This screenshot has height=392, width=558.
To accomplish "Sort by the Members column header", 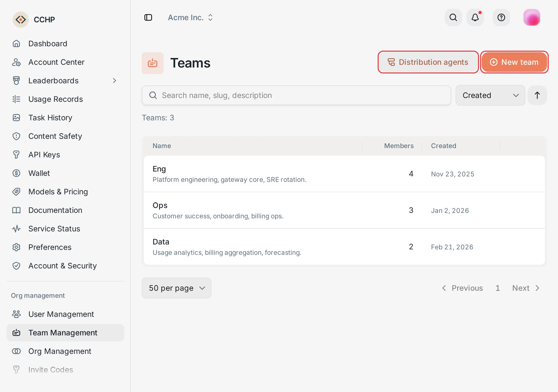I will 399,146.
